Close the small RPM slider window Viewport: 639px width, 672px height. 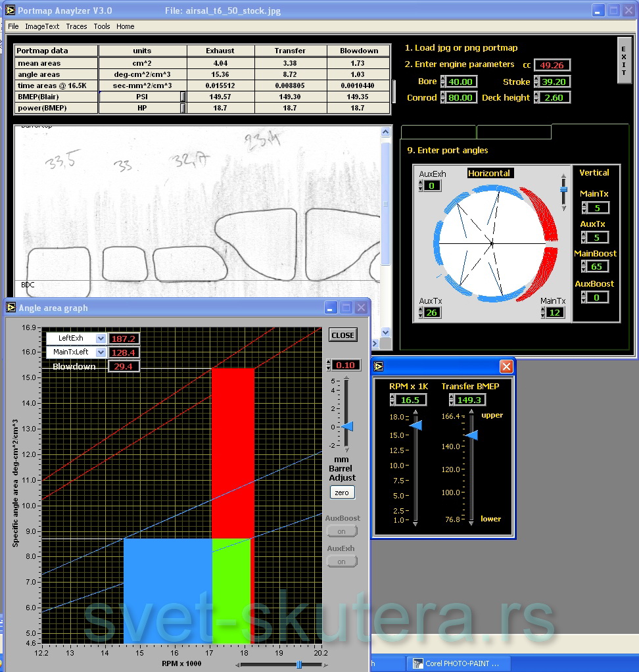pyautogui.click(x=506, y=366)
